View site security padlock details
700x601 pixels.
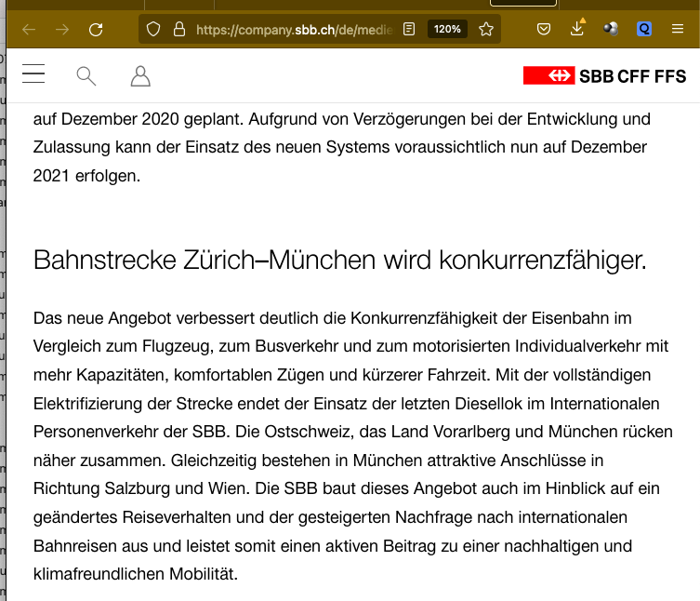tap(179, 30)
